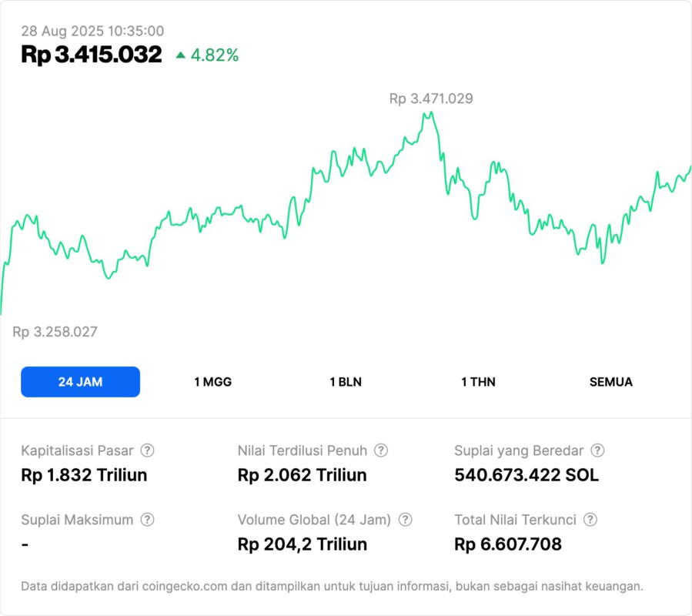Image resolution: width=692 pixels, height=616 pixels.
Task: Click the Rp 3.415.032 current price
Action: tap(92, 55)
